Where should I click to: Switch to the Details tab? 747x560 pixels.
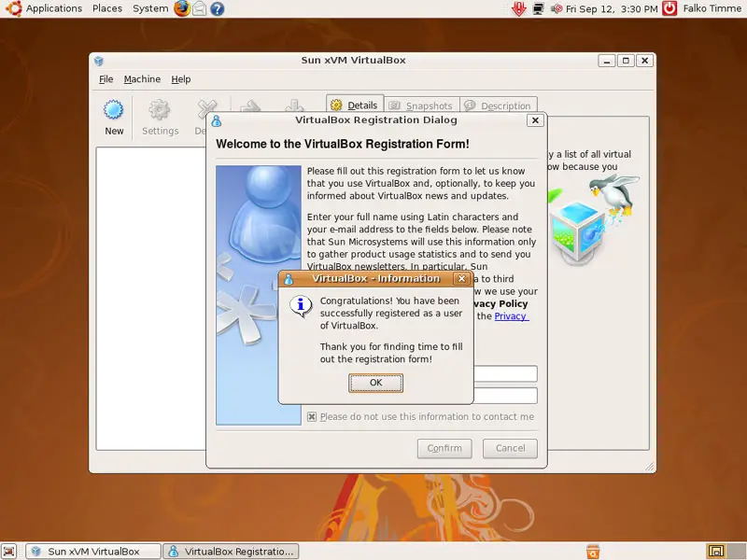(355, 105)
